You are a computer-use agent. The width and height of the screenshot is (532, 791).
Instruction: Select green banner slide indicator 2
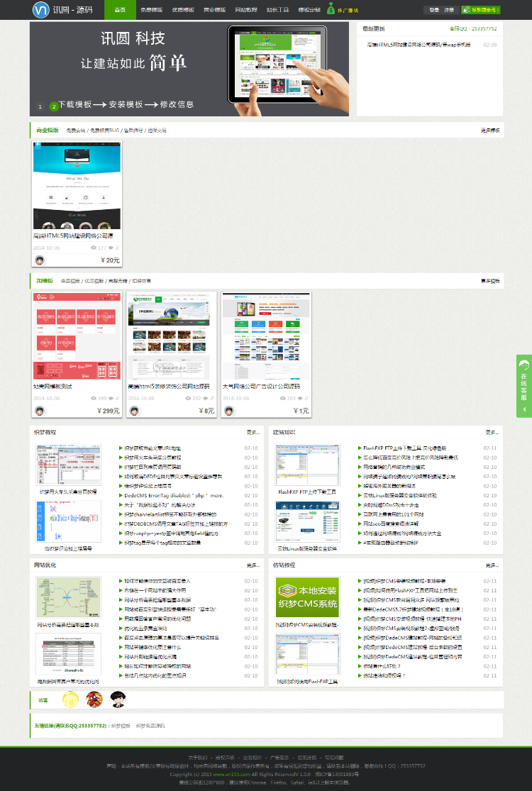pos(53,106)
